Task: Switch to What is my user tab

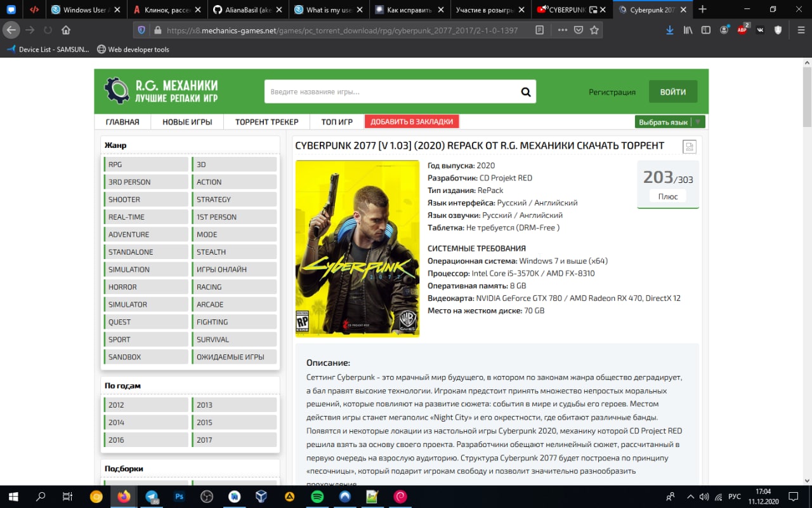Action: [x=331, y=10]
